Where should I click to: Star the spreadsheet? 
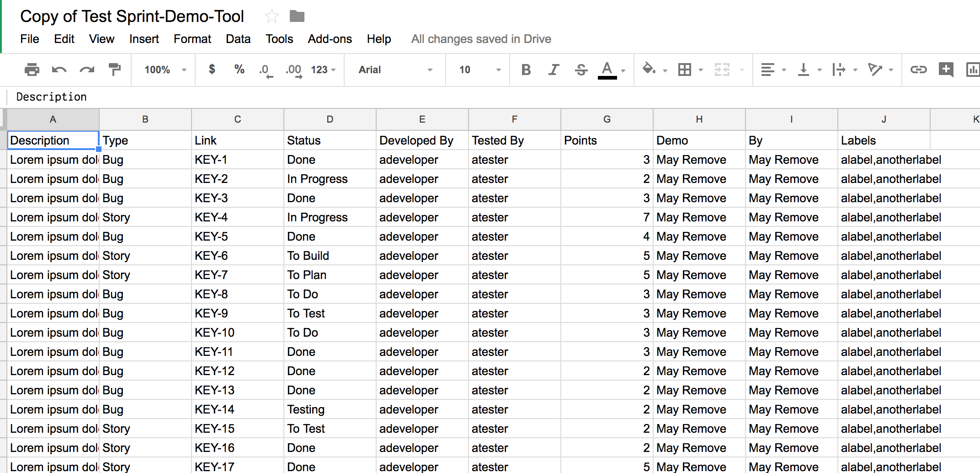[x=272, y=15]
